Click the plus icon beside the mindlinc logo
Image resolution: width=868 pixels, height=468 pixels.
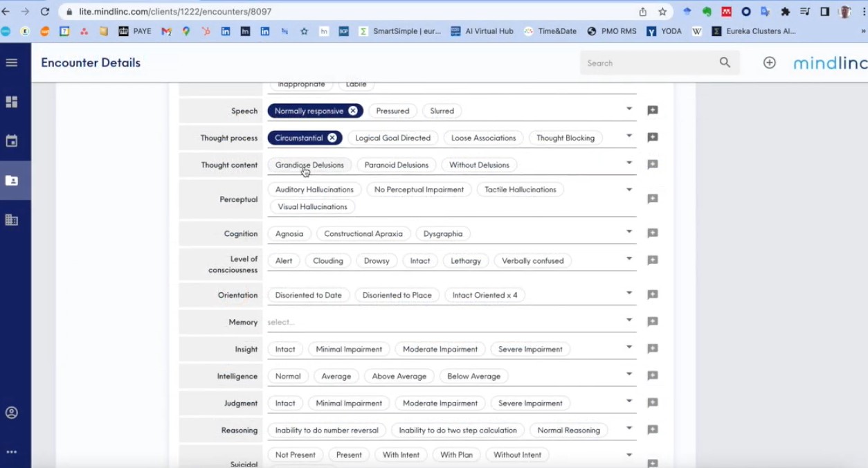point(769,62)
